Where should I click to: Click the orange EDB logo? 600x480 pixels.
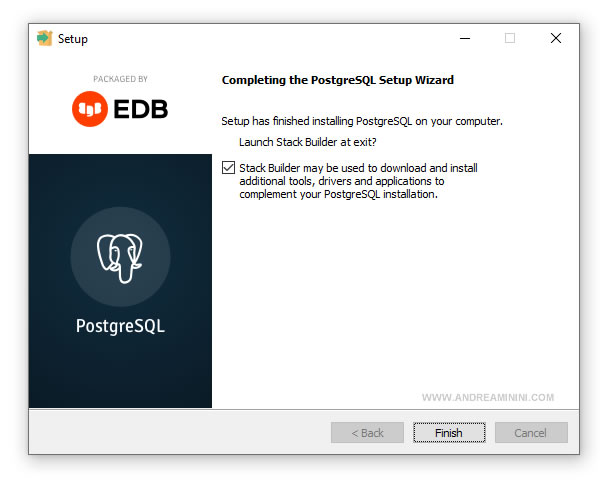pyautogui.click(x=90, y=109)
